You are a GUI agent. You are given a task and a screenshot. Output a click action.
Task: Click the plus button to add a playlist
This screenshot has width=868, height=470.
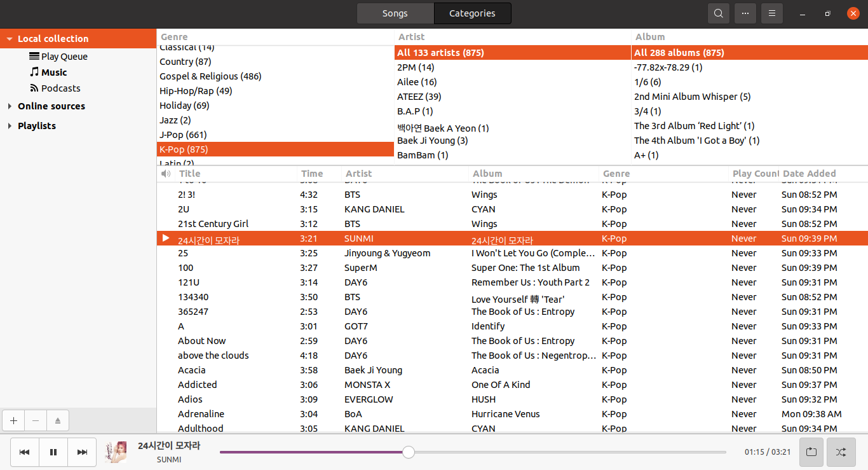[x=13, y=420]
